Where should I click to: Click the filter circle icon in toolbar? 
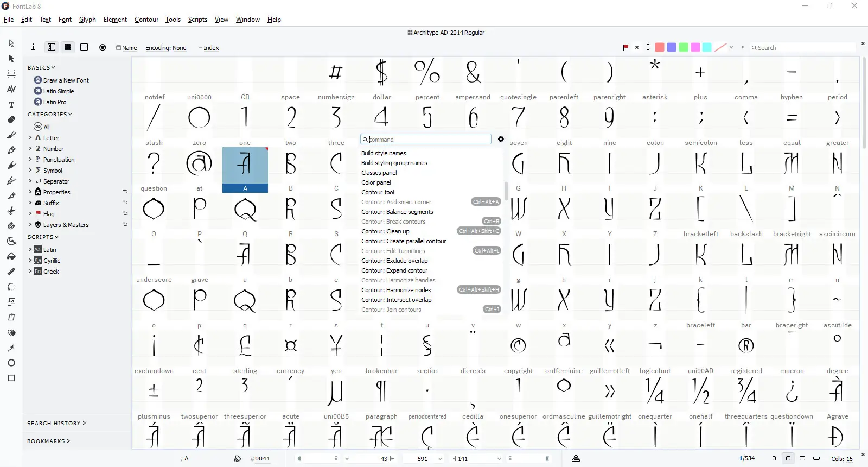pos(103,47)
